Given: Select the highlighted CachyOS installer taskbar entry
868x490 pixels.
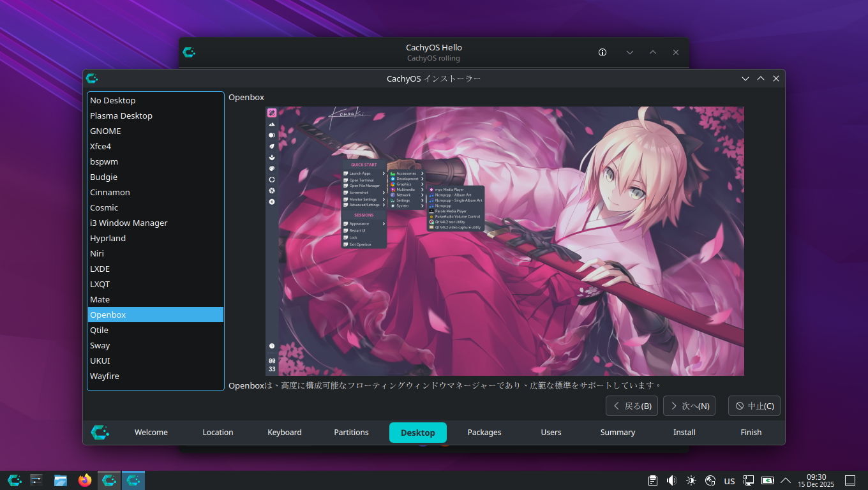Looking at the screenshot, I should click(x=133, y=480).
